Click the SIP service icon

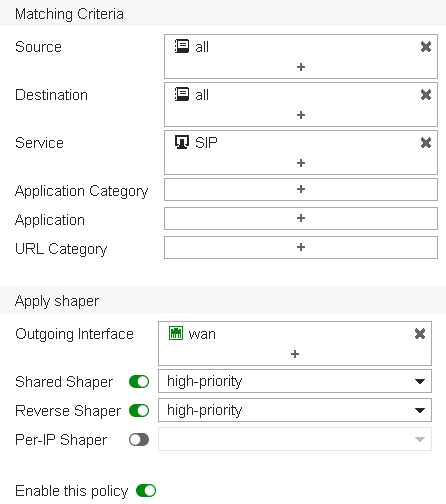click(x=182, y=142)
